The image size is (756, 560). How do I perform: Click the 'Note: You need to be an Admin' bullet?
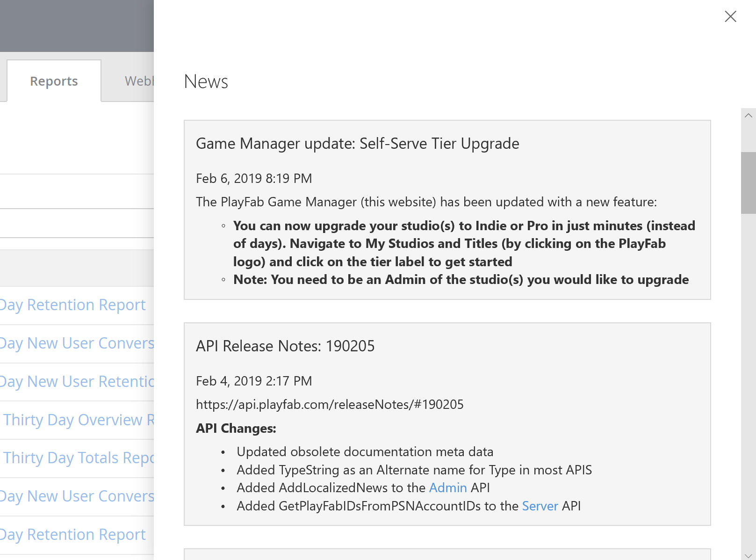pos(461,280)
